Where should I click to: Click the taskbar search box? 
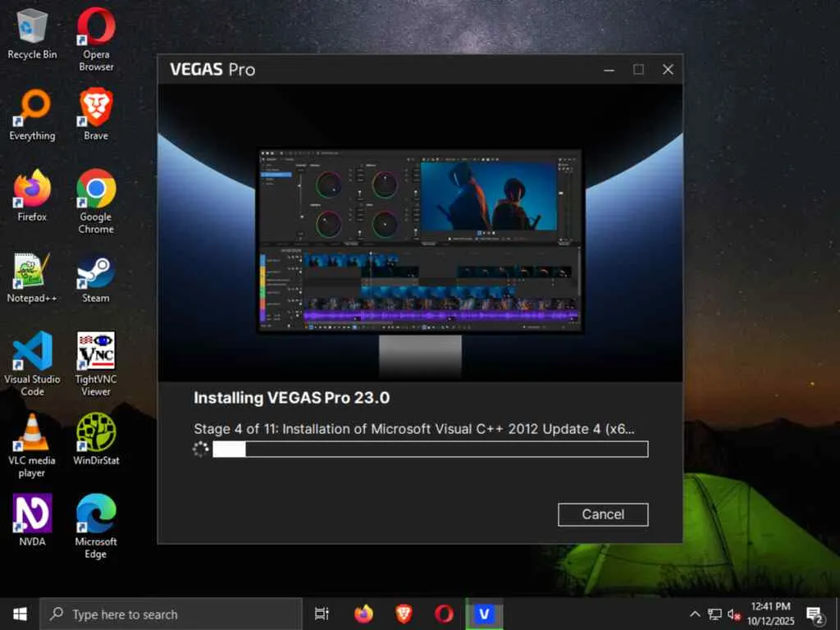[171, 614]
